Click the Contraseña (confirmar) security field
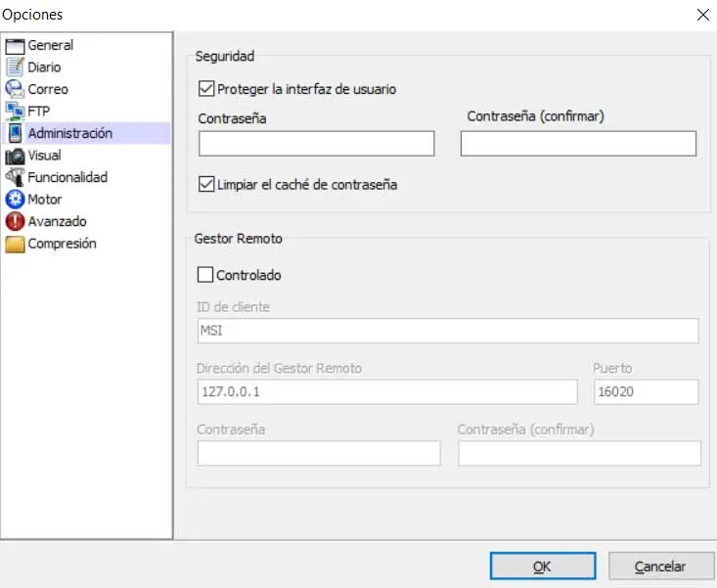717x588 pixels. (x=578, y=144)
